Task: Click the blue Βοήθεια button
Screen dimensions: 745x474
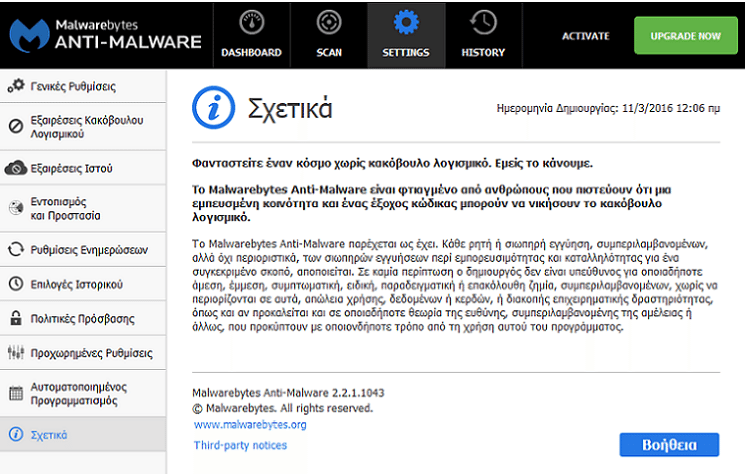Action: point(669,445)
